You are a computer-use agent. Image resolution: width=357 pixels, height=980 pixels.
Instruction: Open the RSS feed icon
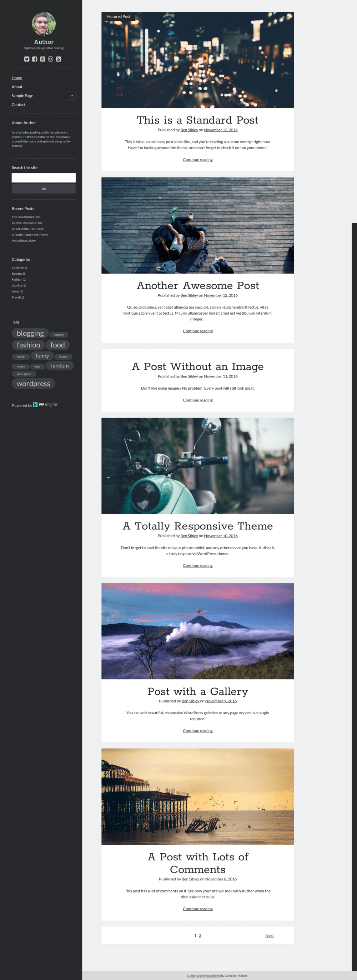click(x=59, y=59)
